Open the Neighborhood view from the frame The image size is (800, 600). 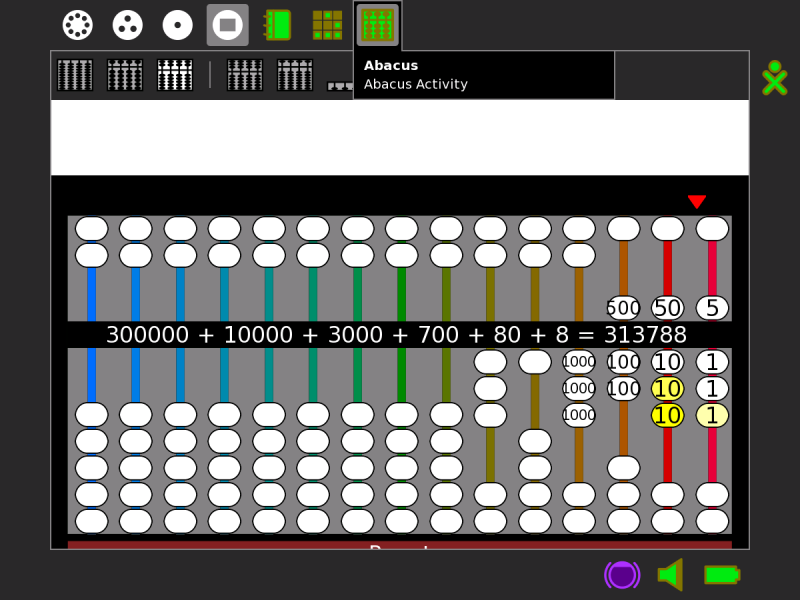coord(77,25)
